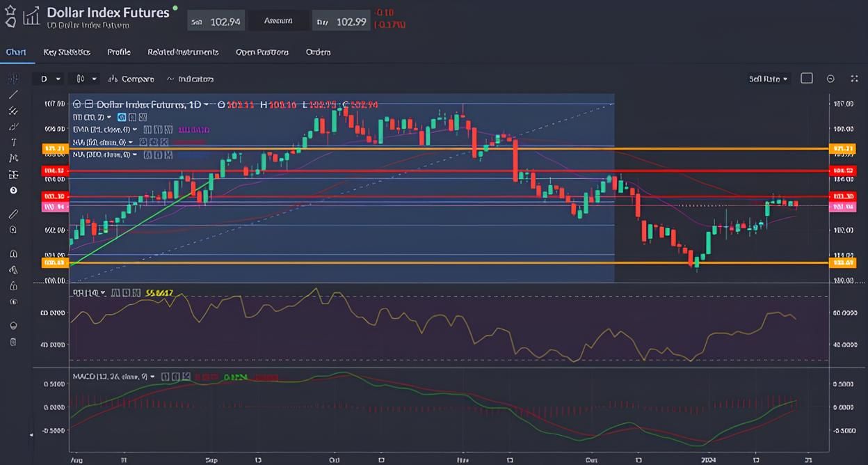Click the Sell button at 102.94
Viewport: 868px width, 465px height.
[216, 22]
